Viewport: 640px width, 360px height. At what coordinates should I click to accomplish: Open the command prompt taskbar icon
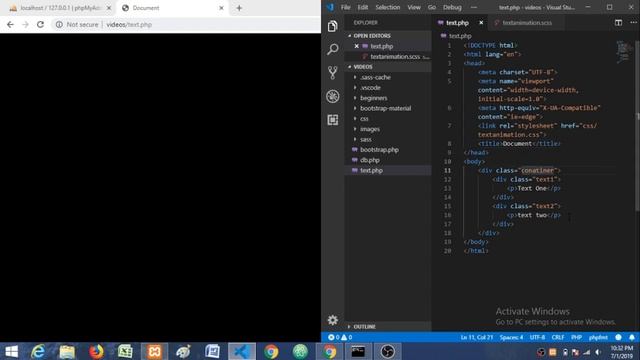click(x=358, y=351)
